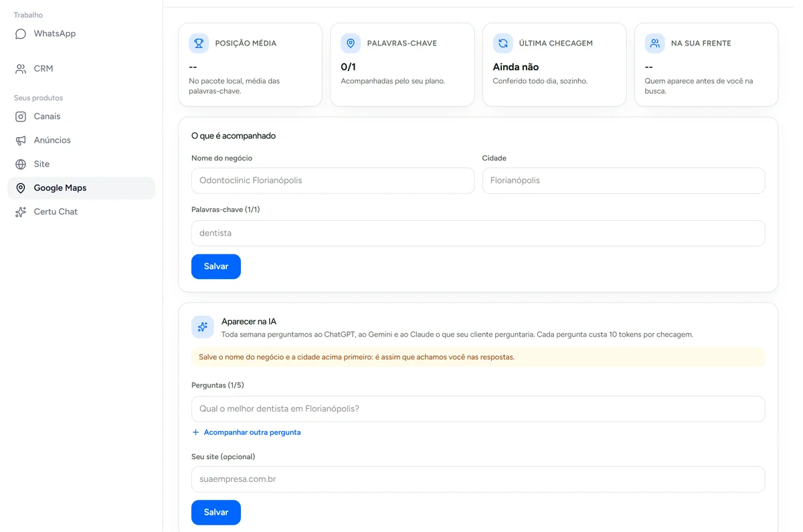Click the Palavras-chave input with dentista placeholder
This screenshot has height=532, width=803.
pos(478,234)
